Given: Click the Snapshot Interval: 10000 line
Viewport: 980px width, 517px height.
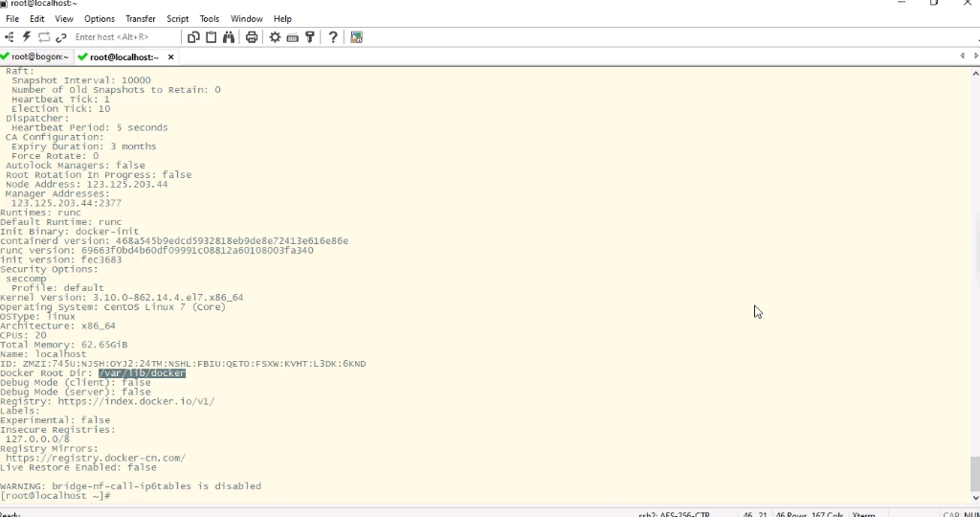Looking at the screenshot, I should [81, 80].
